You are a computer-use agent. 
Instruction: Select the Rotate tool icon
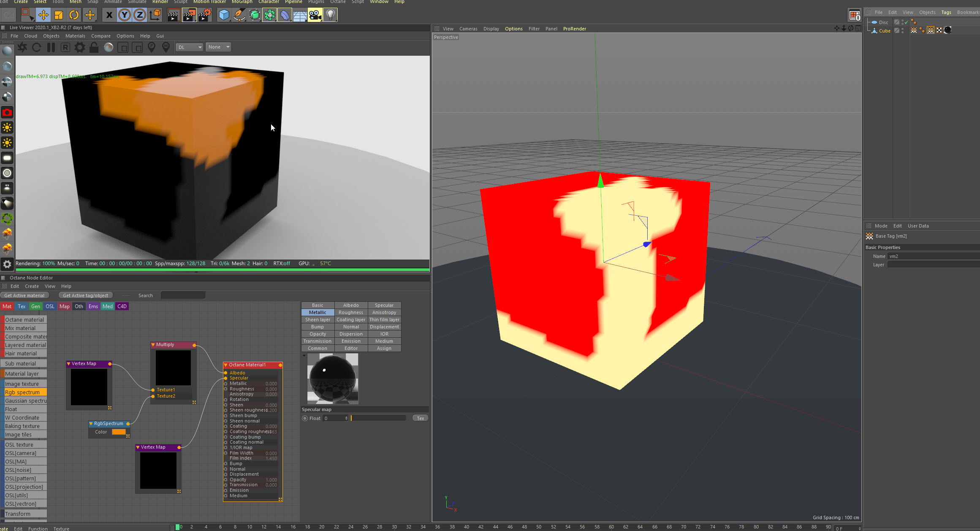tap(74, 15)
